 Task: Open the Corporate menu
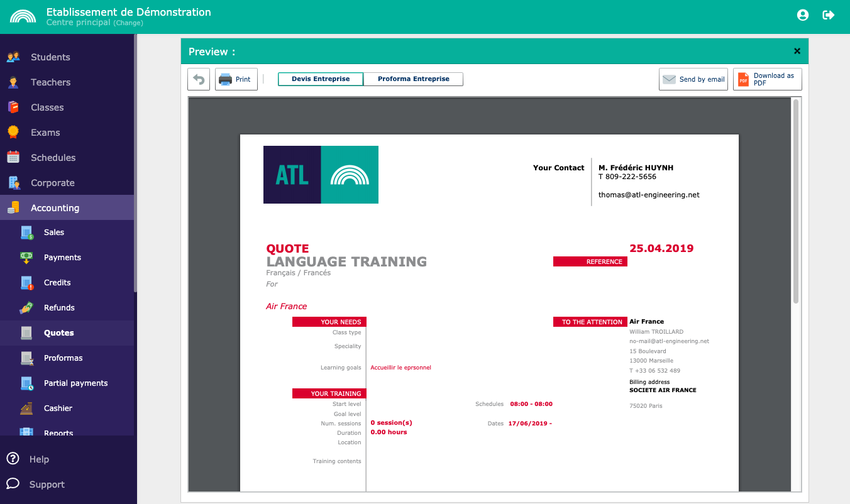tap(67, 182)
